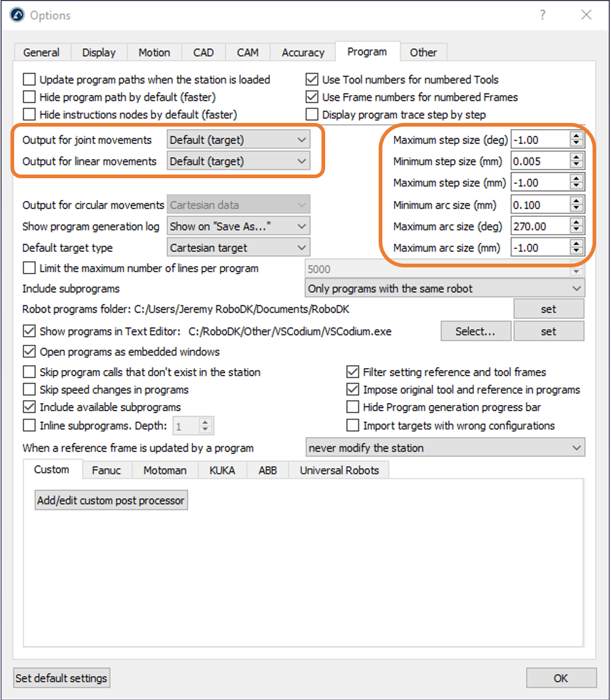Click the RoboDK logo icon in title bar
The height and width of the screenshot is (700, 611).
[x=17, y=15]
